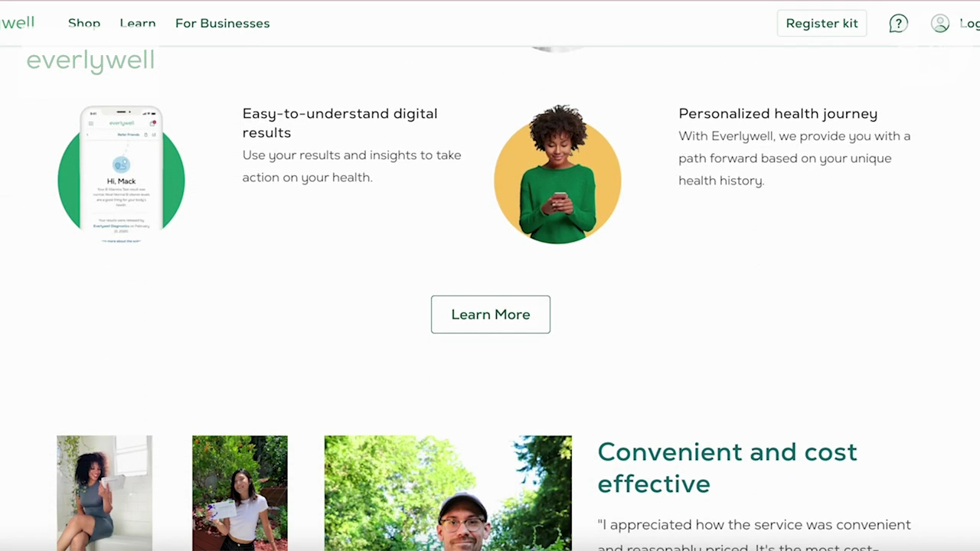
Task: Open the For Businesses menu
Action: pos(222,24)
